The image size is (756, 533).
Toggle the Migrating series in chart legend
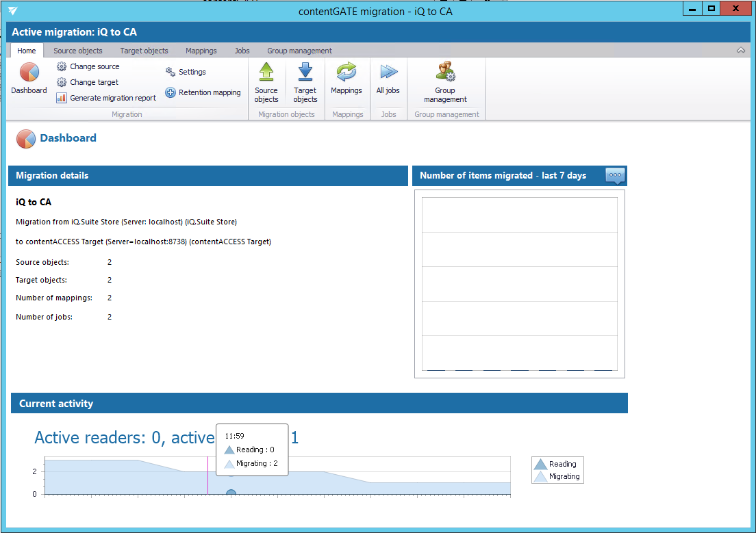pos(557,476)
